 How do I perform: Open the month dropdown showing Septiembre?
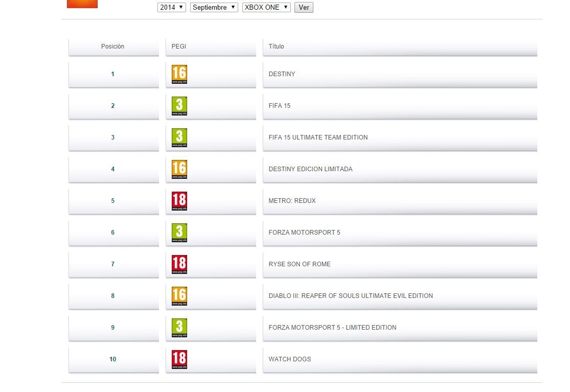pos(214,8)
